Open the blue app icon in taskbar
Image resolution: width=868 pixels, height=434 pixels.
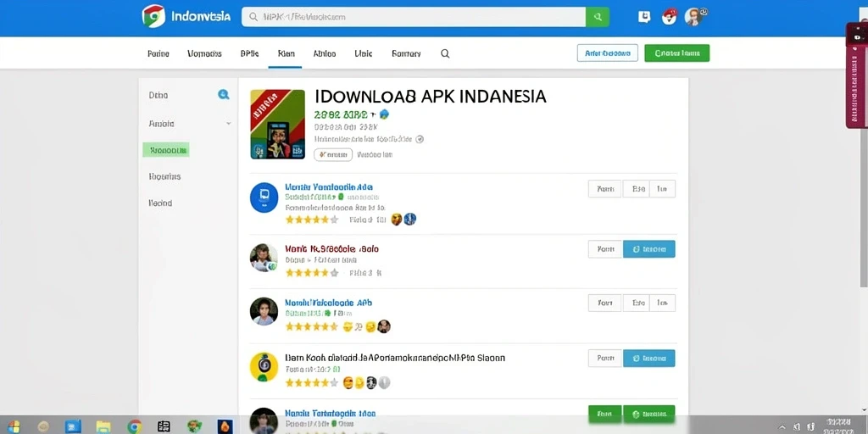click(73, 426)
